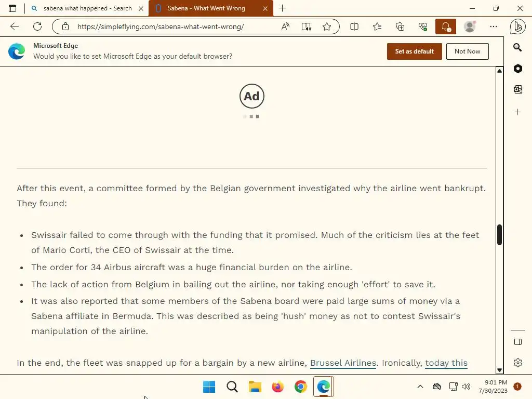532x399 pixels.
Task: Open the user profile avatar
Action: pos(470,26)
